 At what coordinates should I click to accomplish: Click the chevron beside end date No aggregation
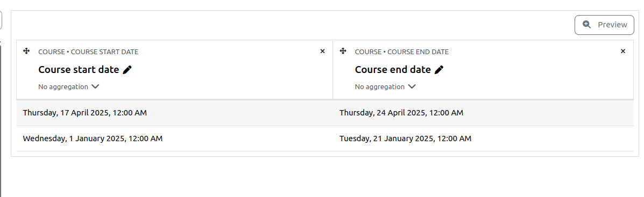pos(412,87)
